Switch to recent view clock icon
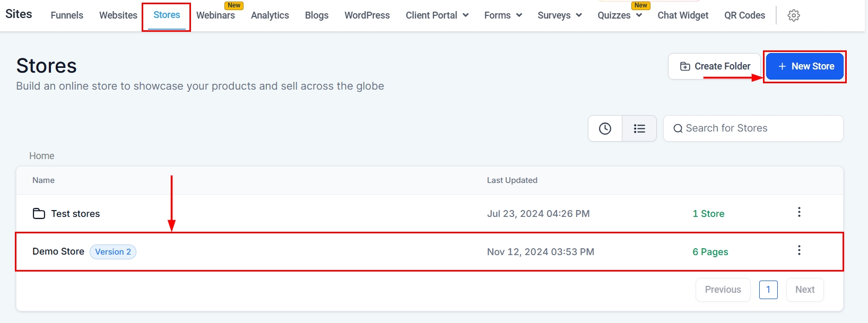Image resolution: width=868 pixels, height=323 pixels. (605, 128)
